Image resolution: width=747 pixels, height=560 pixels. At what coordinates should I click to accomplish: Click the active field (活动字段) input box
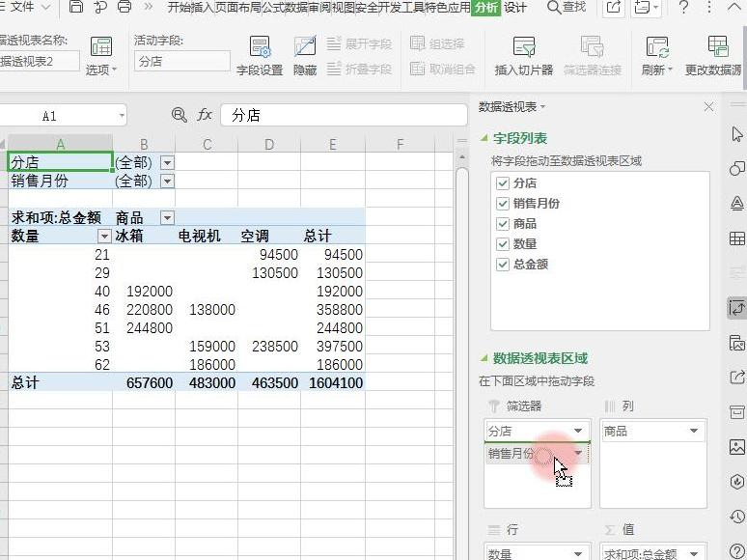[182, 61]
